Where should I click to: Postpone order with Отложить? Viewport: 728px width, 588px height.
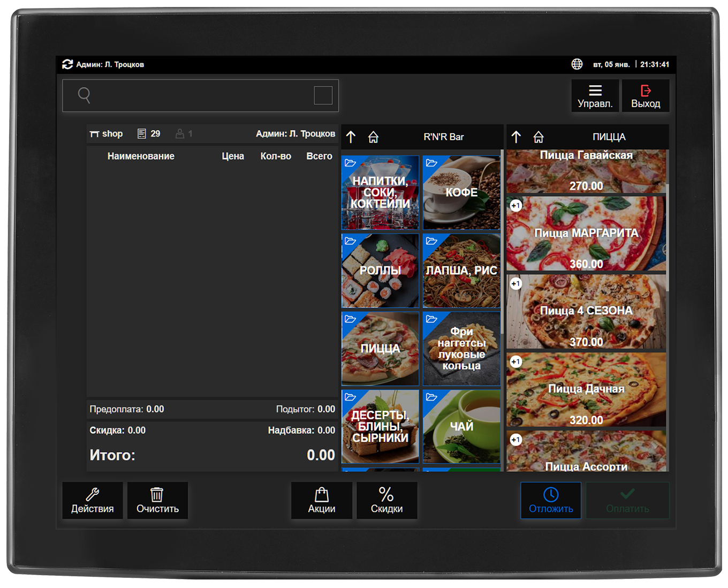[551, 501]
